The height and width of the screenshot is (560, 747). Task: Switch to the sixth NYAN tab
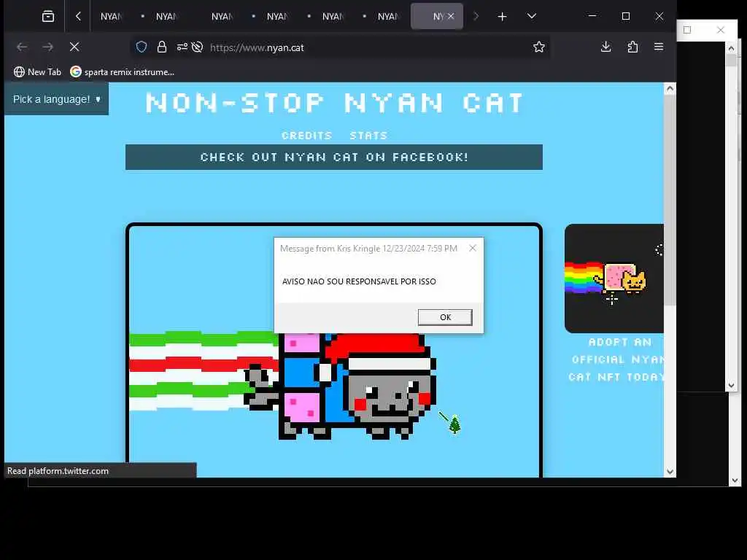[x=388, y=17]
